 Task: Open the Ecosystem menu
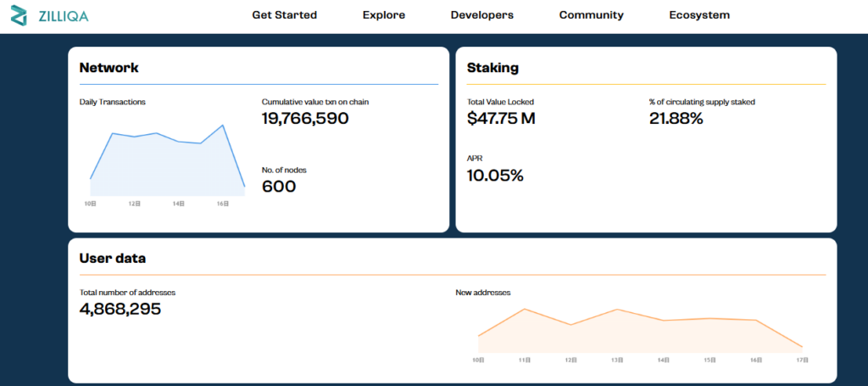[x=698, y=15]
